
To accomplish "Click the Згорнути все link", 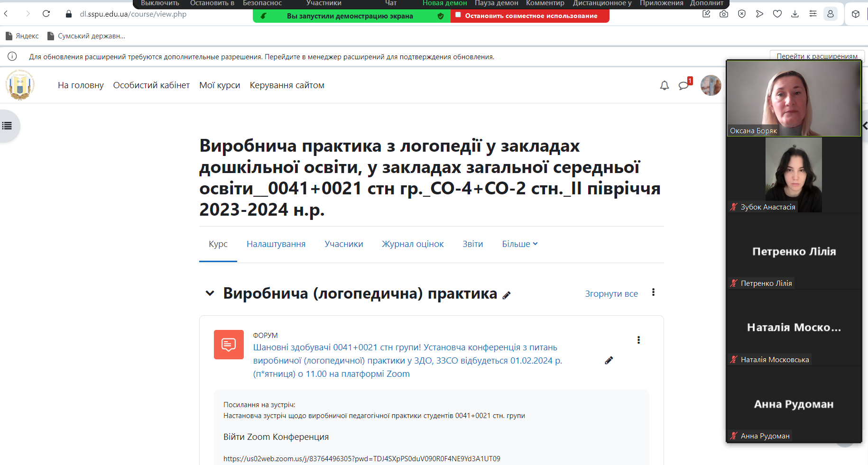I will pos(611,294).
